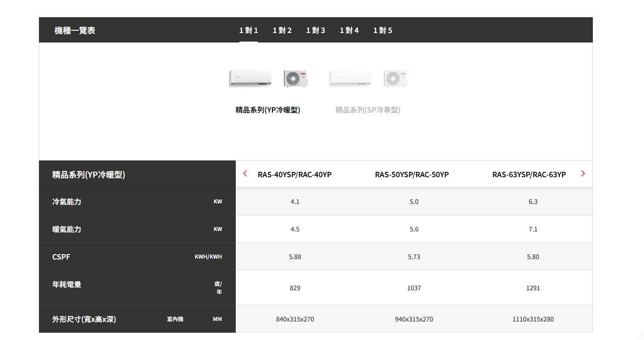Viewport: 644px width, 340px height.
Task: Click the 冷氣能力 row label
Action: pos(67,202)
